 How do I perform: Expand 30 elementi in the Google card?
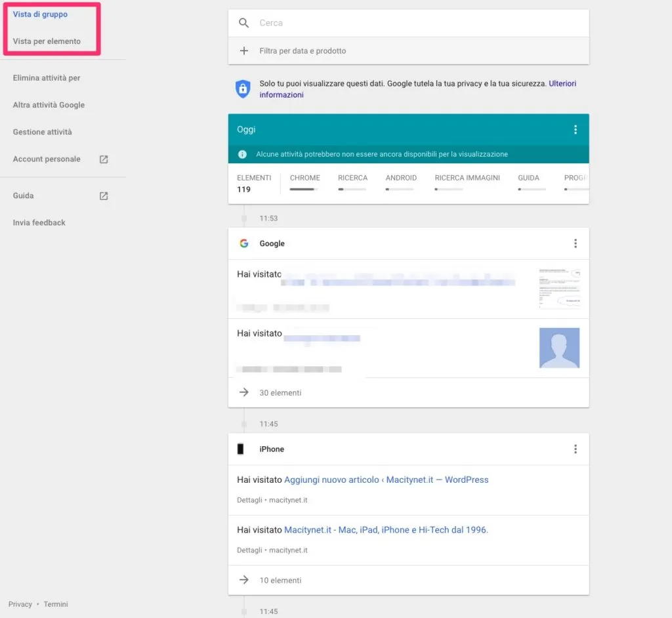coord(408,392)
